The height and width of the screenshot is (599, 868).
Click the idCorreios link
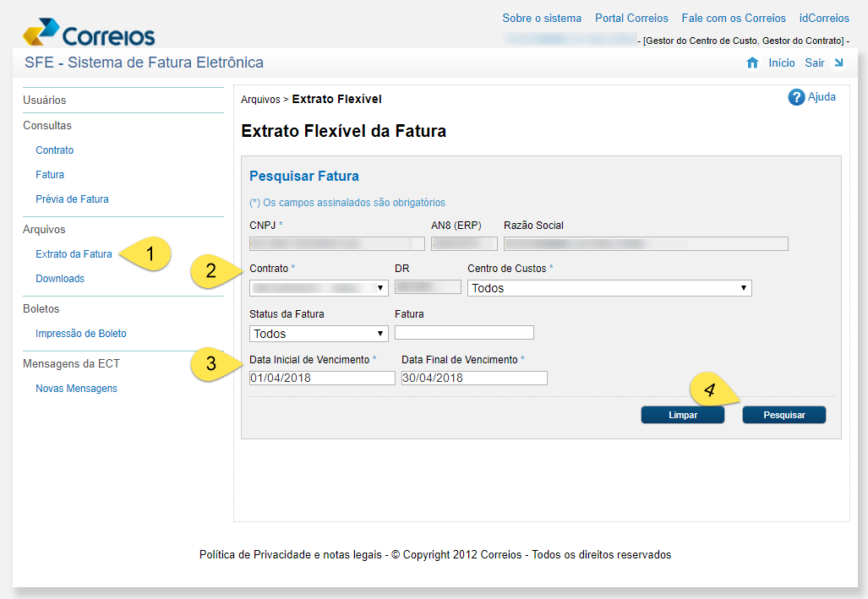(824, 19)
